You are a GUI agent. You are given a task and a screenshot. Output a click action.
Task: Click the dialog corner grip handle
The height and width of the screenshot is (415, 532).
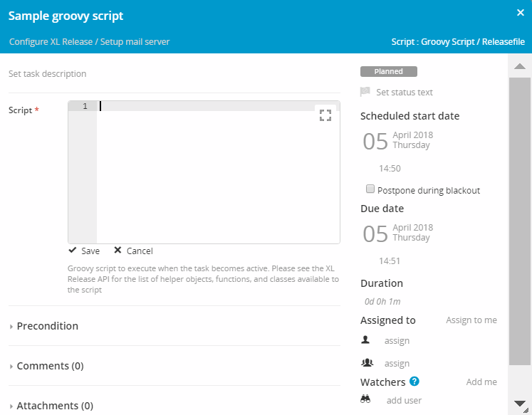[526, 411]
